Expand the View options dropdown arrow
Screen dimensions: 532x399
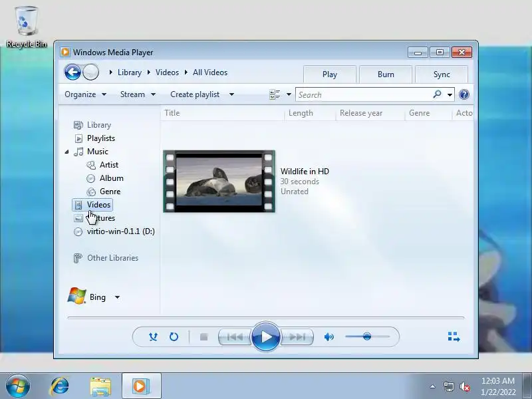289,94
